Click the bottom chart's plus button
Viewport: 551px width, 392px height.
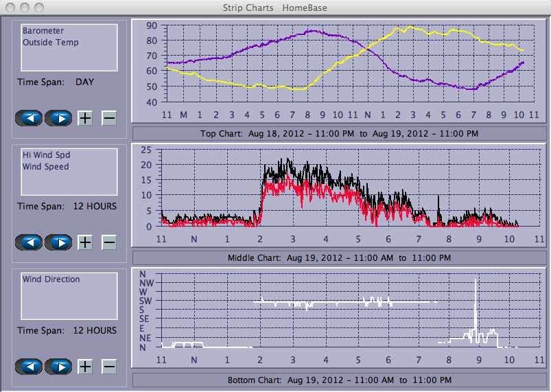(85, 367)
